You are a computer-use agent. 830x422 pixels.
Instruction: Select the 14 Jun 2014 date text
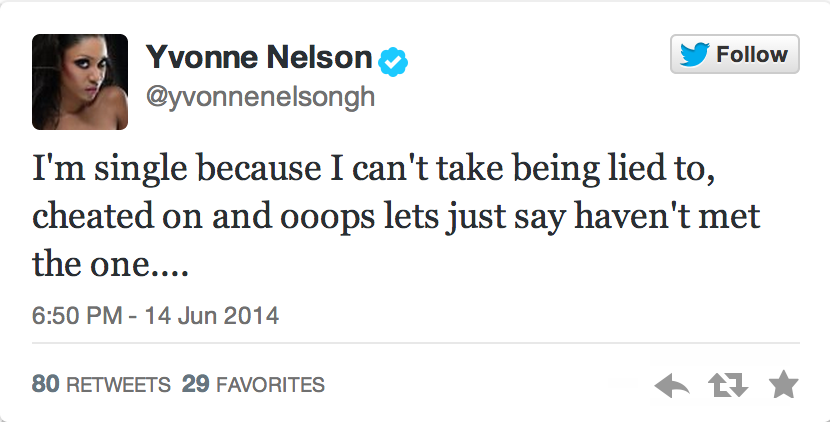pyautogui.click(x=212, y=315)
